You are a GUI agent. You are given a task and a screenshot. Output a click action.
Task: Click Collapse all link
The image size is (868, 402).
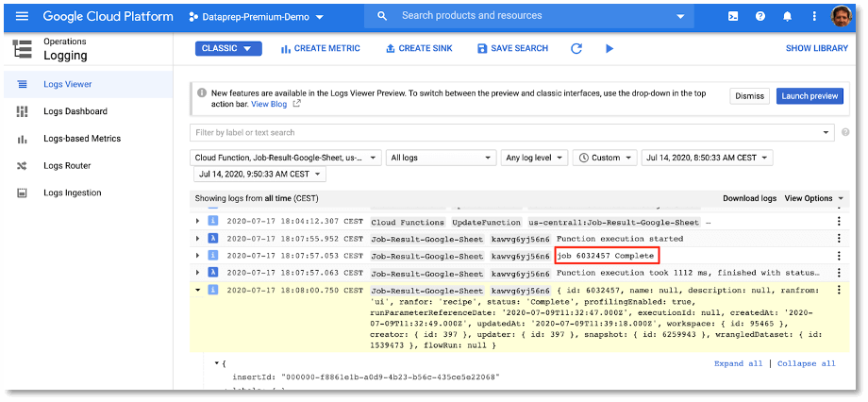[806, 364]
